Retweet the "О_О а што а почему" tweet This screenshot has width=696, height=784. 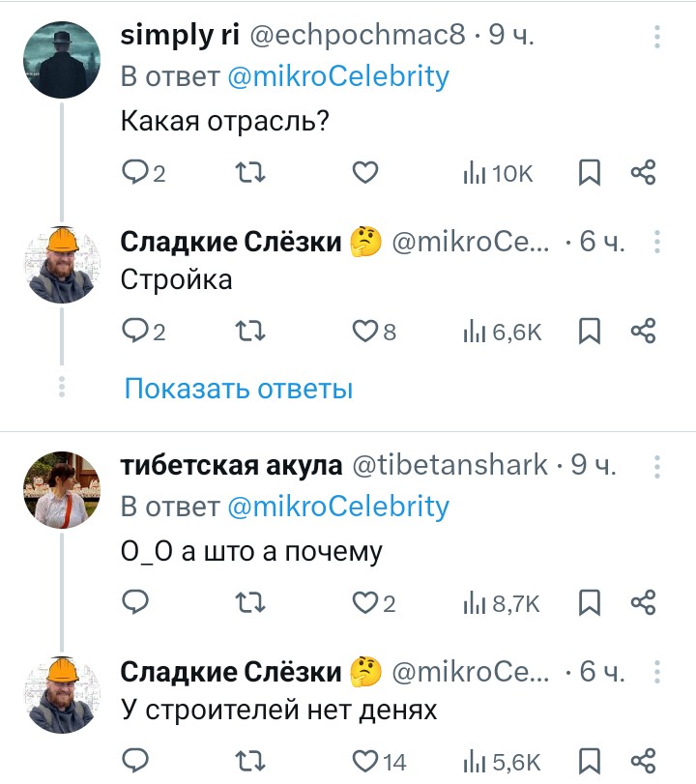pyautogui.click(x=251, y=603)
